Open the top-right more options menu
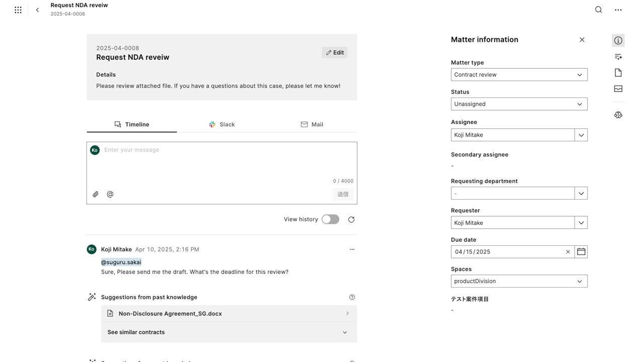Image resolution: width=644 pixels, height=362 pixels. point(618,10)
